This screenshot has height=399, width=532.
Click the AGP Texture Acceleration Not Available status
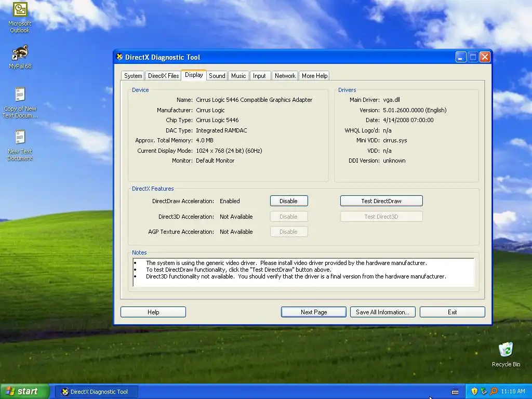pos(236,232)
